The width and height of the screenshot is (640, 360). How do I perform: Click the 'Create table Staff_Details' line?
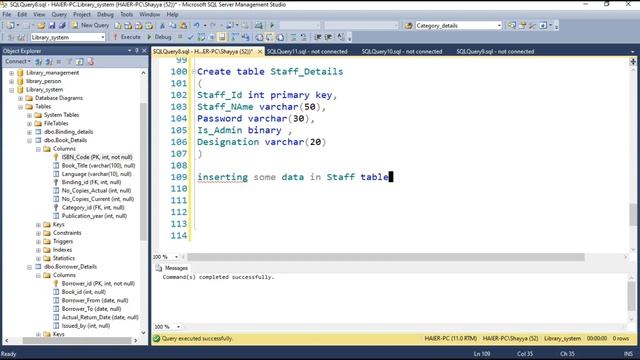tap(270, 72)
